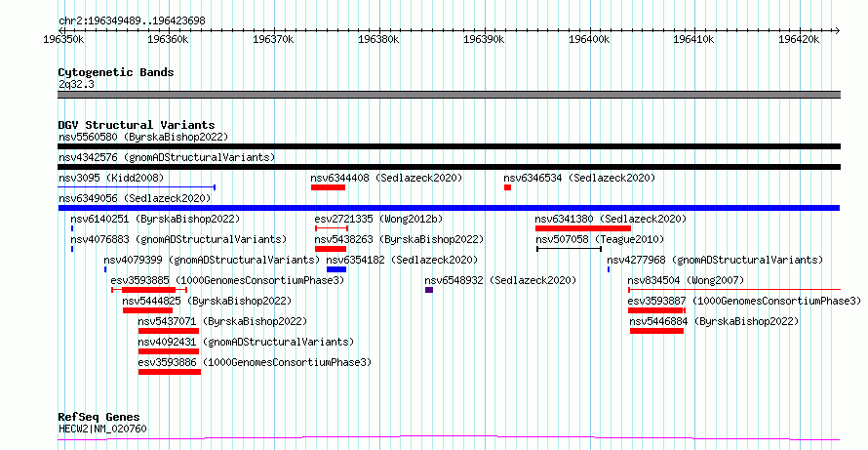Click the red bar under esv3593887
This screenshot has width=868, height=450.
pos(656,310)
